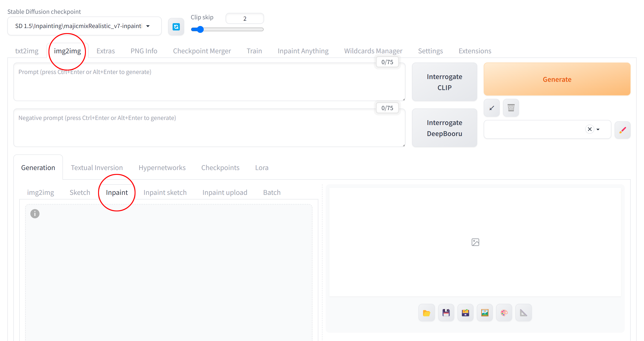Click the refresh checkpoint list icon

(176, 26)
